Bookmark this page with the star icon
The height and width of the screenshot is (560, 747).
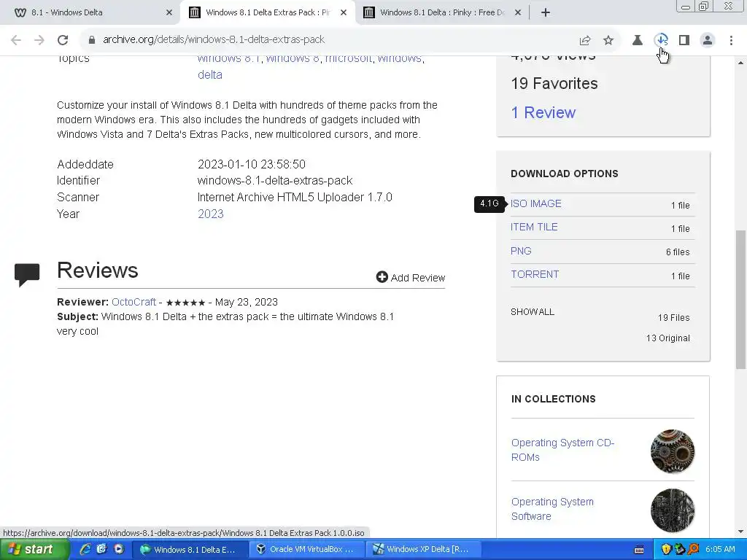pos(608,40)
